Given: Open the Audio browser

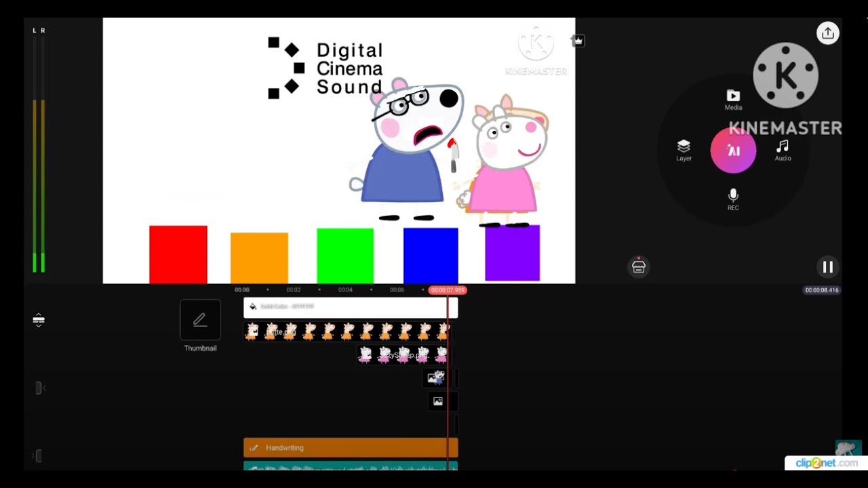Looking at the screenshot, I should 783,150.
